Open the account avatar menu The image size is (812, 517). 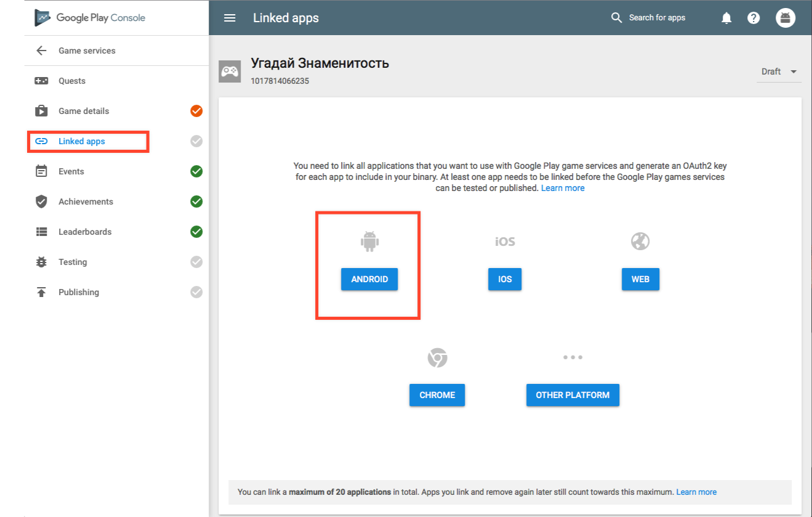(785, 18)
